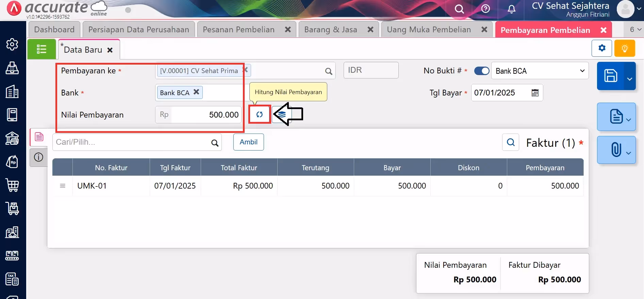This screenshot has height=299, width=644.
Task: Open the company building sidebar module
Action: pyautogui.click(x=12, y=91)
